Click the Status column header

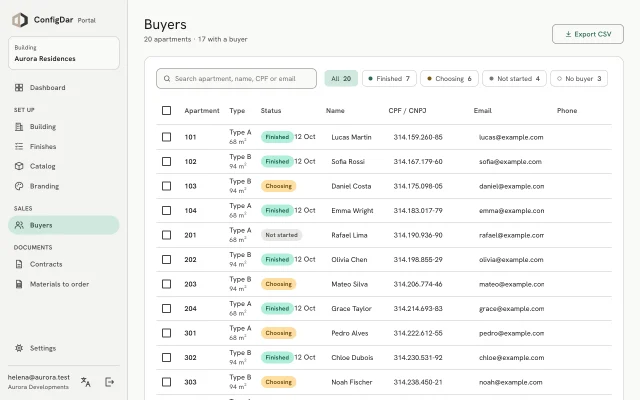click(271, 111)
